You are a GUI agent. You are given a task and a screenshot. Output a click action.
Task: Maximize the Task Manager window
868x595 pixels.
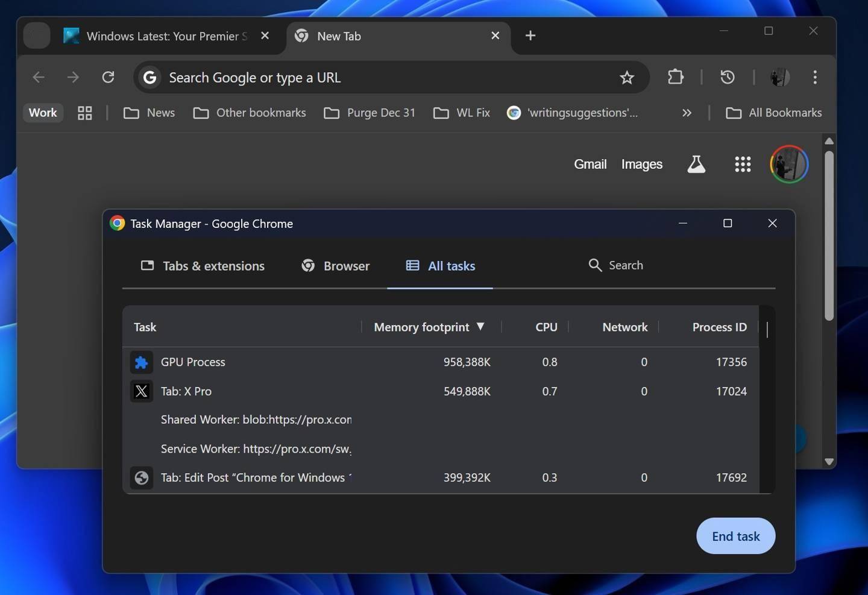click(728, 223)
